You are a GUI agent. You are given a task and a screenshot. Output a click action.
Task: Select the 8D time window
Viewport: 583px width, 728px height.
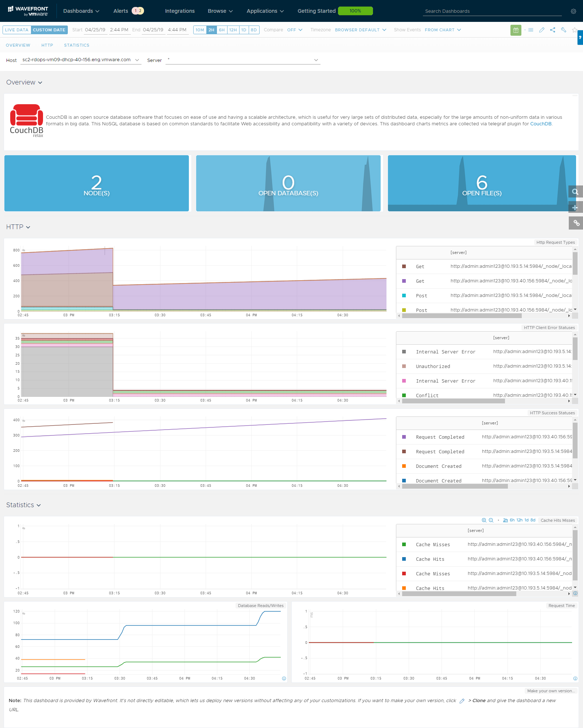(254, 30)
